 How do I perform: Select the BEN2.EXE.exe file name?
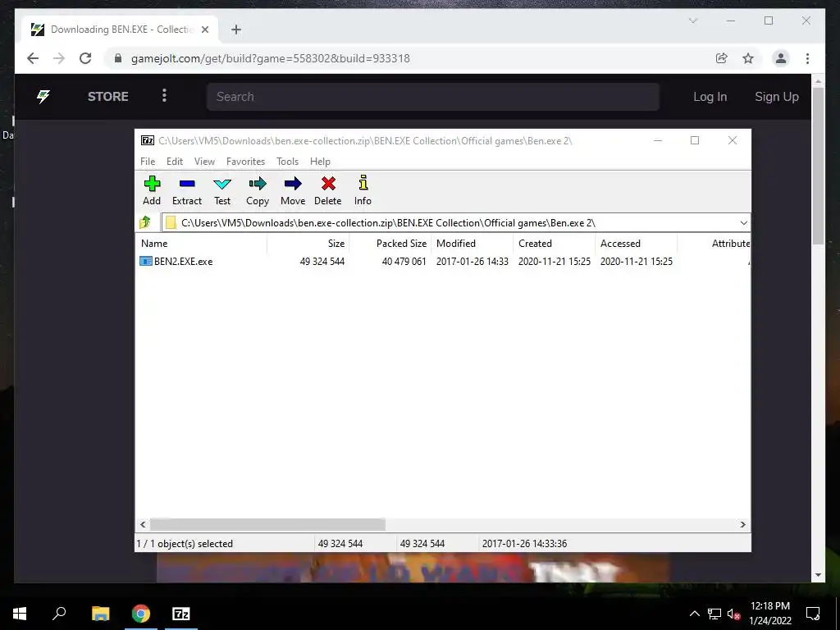click(x=183, y=262)
